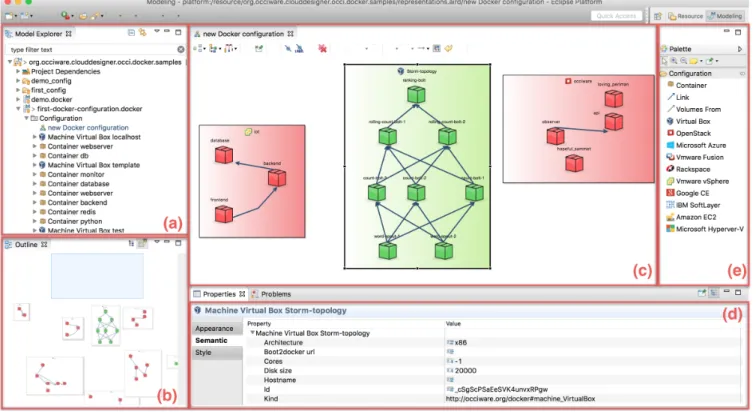Clear the Model Explorer filter text
The height and width of the screenshot is (412, 756).
[180, 49]
